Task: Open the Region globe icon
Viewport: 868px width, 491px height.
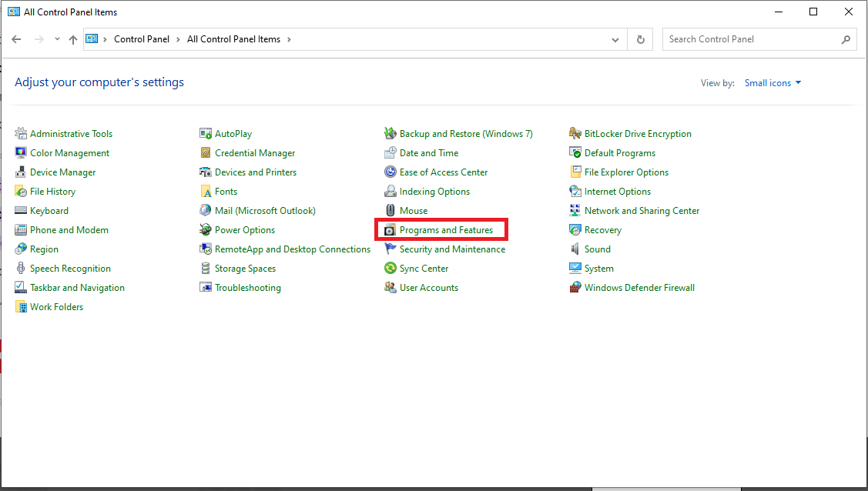Action: click(x=21, y=249)
